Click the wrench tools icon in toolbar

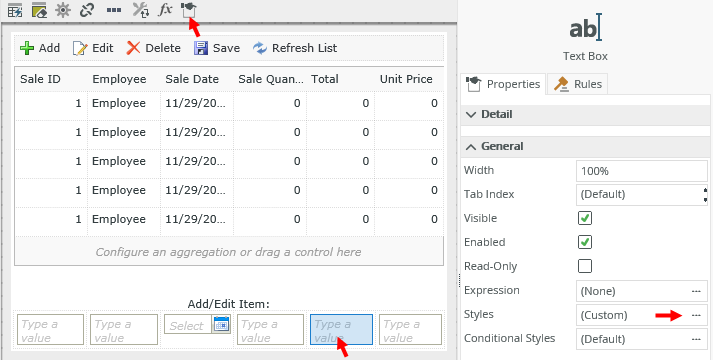tap(141, 10)
